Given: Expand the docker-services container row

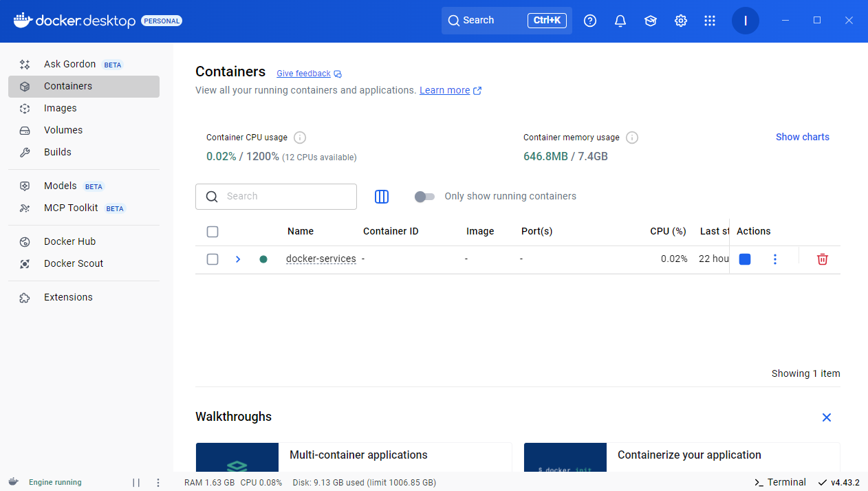Looking at the screenshot, I should [238, 259].
